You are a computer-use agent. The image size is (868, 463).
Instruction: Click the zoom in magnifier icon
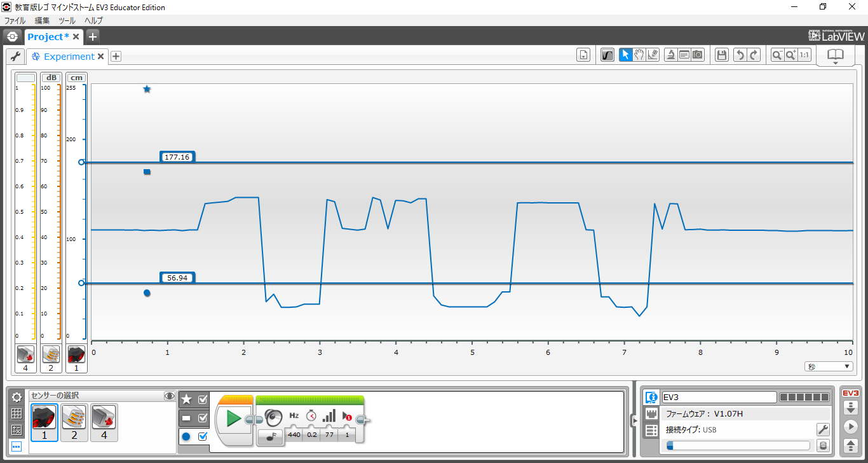click(x=790, y=55)
